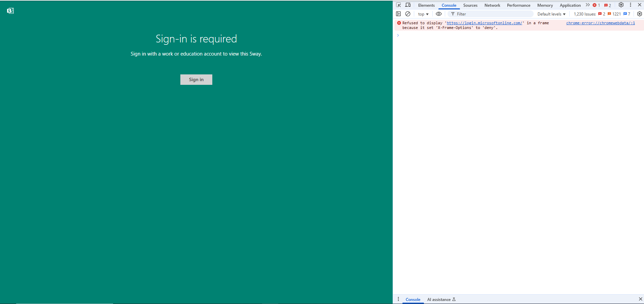Click the red page errors issue count 2
Screen dimensions: 644x304
[602, 14]
